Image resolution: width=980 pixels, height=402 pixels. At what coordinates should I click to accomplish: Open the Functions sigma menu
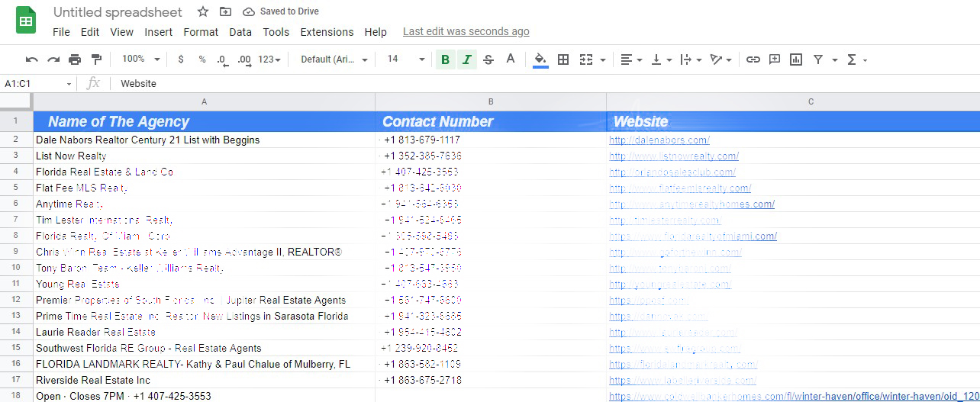coord(856,59)
